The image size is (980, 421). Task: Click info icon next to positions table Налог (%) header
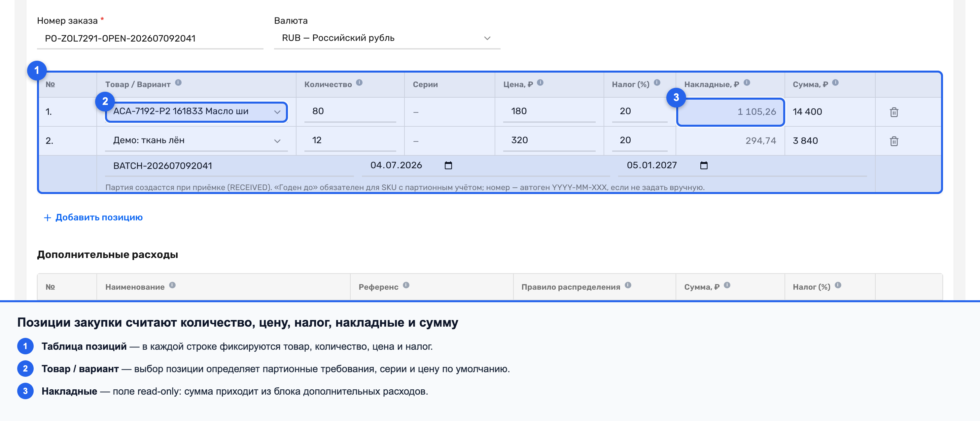657,82
